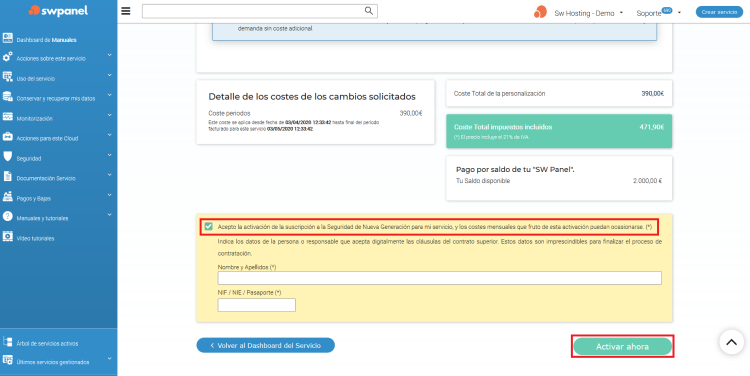
Task: Click the Seguridad shield icon
Action: [x=7, y=156]
